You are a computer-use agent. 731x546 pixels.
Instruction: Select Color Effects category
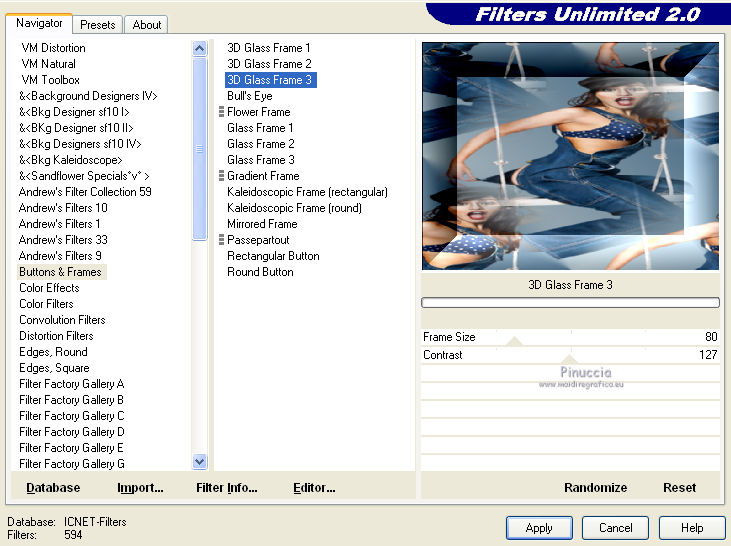(49, 288)
